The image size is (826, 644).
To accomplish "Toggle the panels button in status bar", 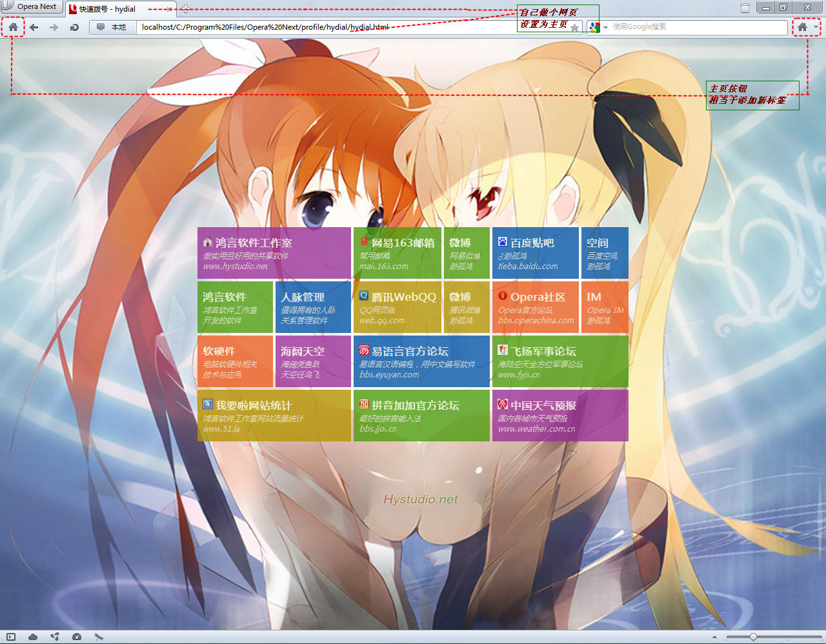I will click(11, 637).
